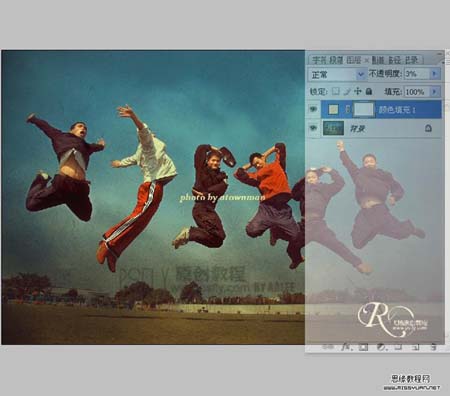This screenshot has height=396, width=450.
Task: Select the 图层 layers tab
Action: click(353, 60)
